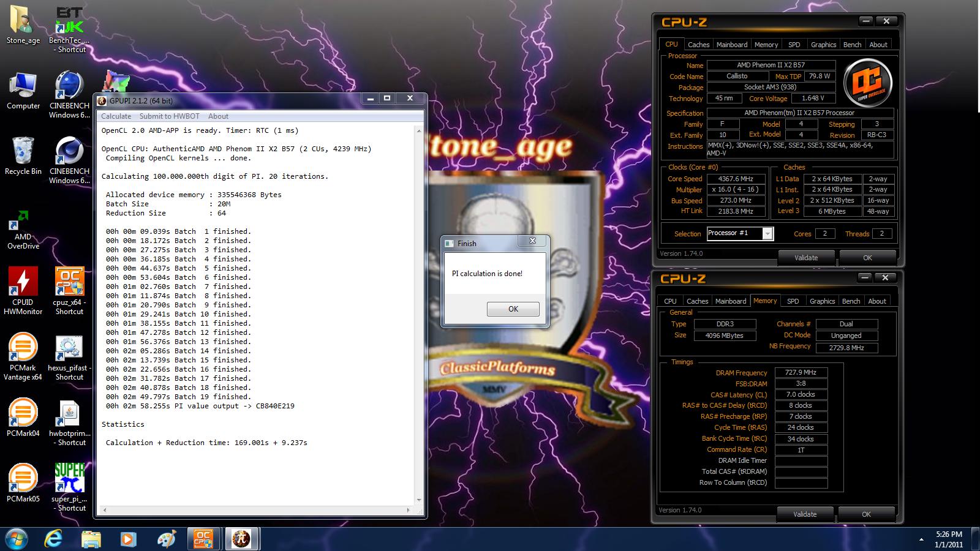Image resolution: width=980 pixels, height=551 pixels.
Task: Open hwbotprime shortcut icon
Action: pos(69,422)
